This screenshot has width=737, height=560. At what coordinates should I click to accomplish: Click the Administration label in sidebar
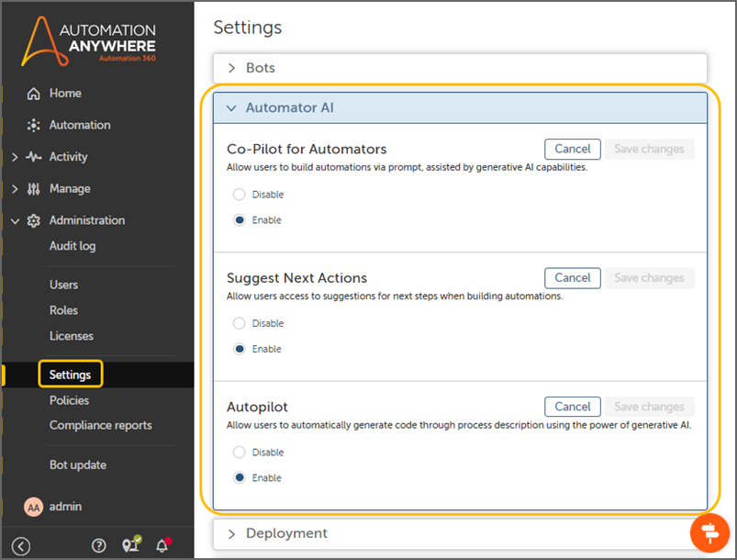[87, 220]
